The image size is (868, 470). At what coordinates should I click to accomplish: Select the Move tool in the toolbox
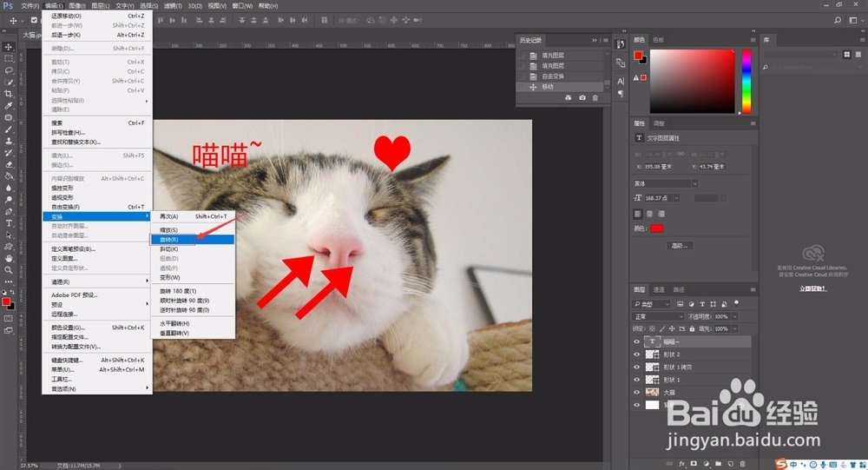point(9,47)
